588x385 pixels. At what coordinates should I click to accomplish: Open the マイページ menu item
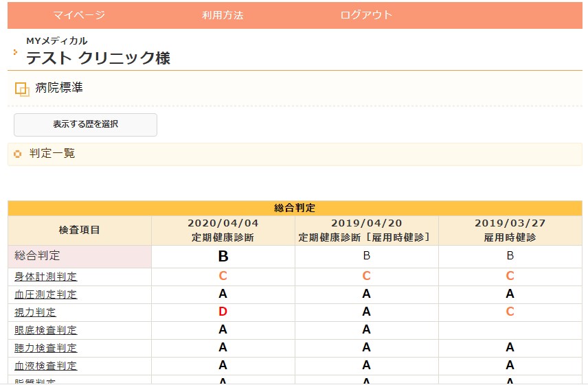(x=79, y=15)
